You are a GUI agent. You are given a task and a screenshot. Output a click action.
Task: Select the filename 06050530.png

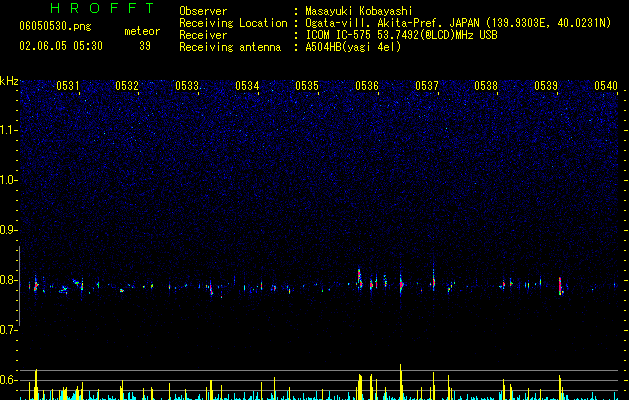[55, 27]
